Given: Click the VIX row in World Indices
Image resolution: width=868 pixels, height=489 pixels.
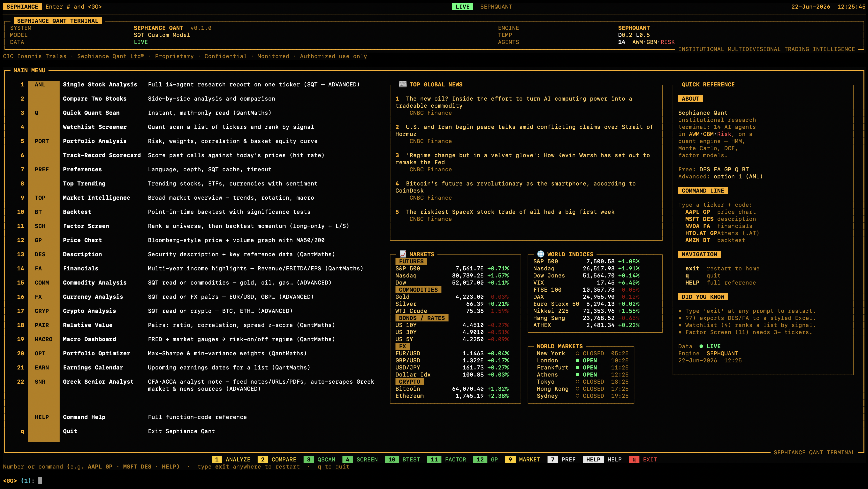Looking at the screenshot, I should pyautogui.click(x=586, y=283).
